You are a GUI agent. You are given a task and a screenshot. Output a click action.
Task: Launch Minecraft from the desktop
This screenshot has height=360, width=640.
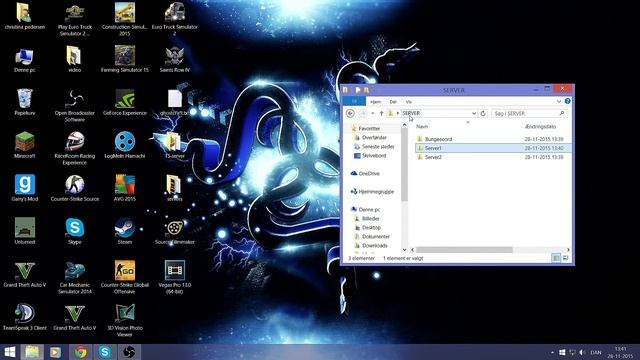24,145
